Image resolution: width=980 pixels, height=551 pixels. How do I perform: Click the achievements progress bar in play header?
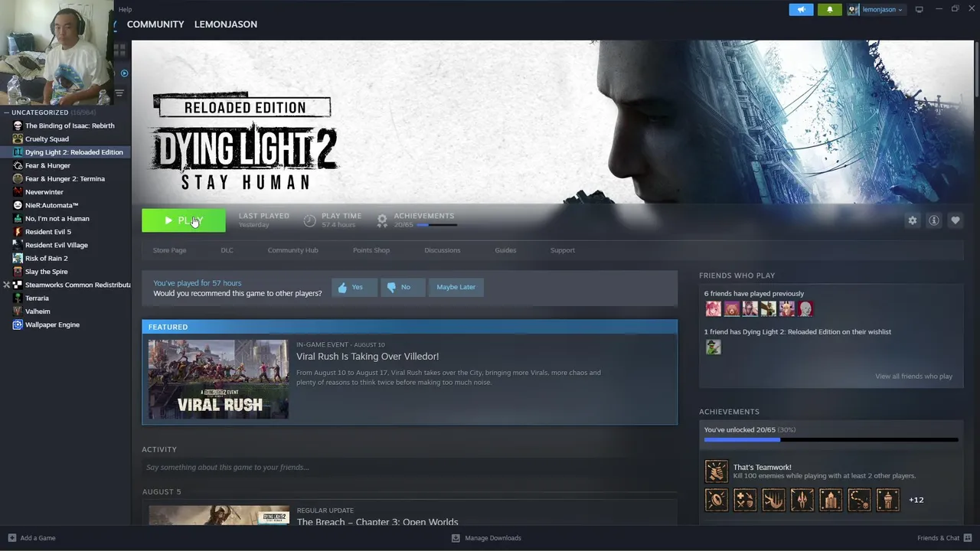[x=436, y=225]
